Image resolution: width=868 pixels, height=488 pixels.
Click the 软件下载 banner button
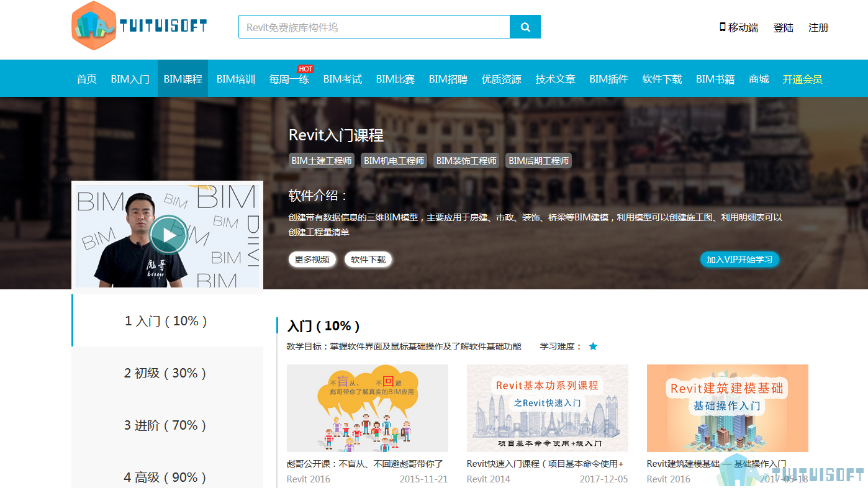click(368, 259)
